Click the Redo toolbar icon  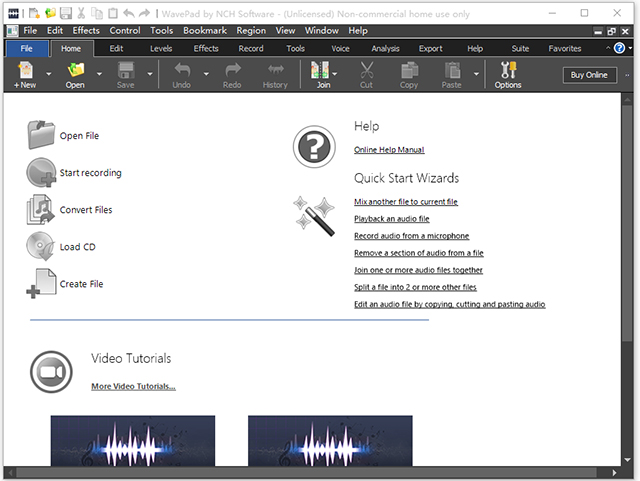(232, 70)
